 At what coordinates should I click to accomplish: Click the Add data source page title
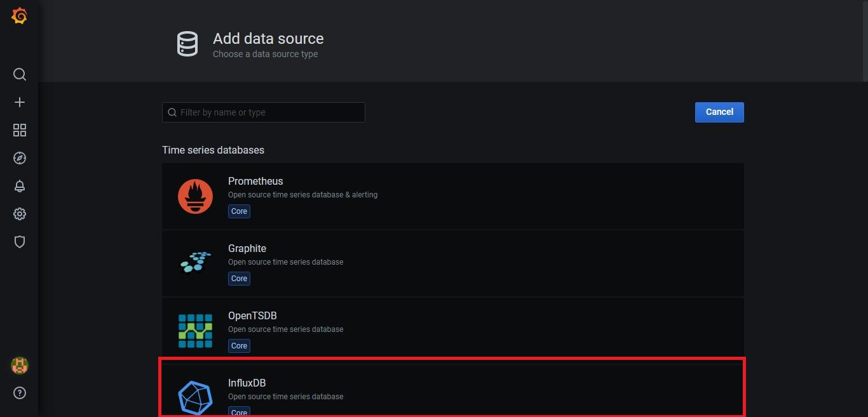(x=268, y=39)
